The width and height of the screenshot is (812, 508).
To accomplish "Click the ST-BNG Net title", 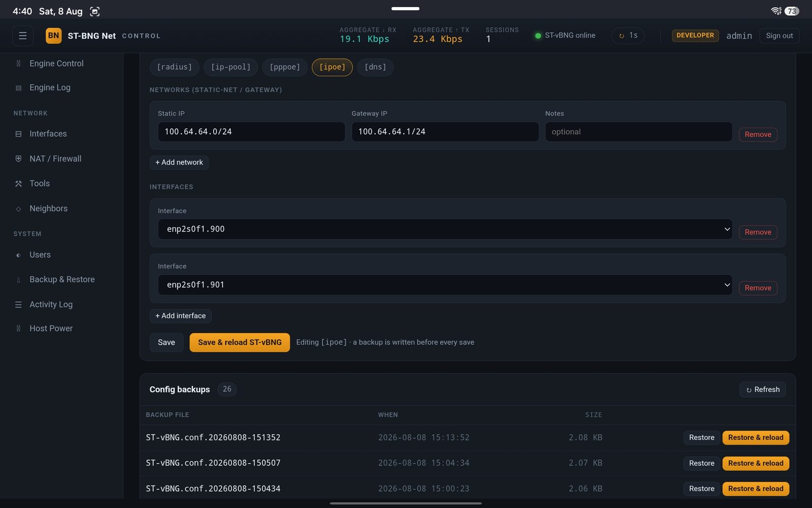I will coord(92,36).
